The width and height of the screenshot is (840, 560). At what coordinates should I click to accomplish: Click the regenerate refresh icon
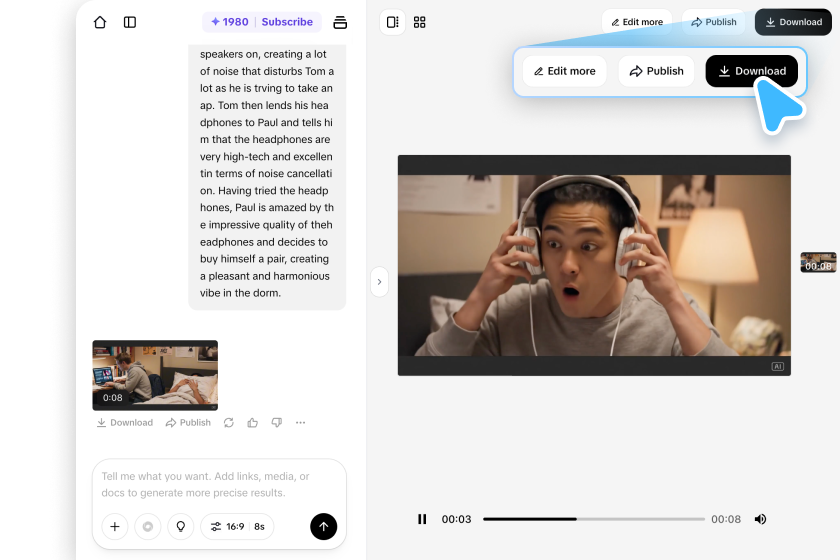click(x=229, y=423)
